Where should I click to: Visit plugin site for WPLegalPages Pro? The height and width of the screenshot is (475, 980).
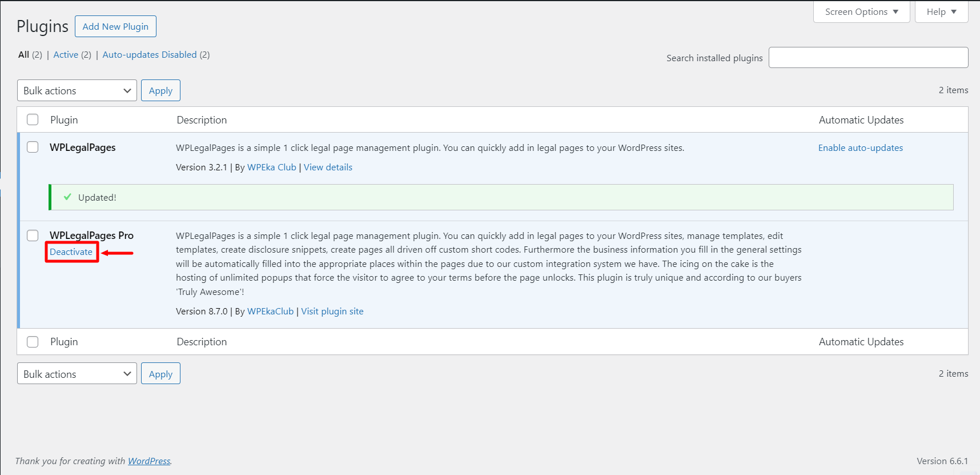coord(332,312)
